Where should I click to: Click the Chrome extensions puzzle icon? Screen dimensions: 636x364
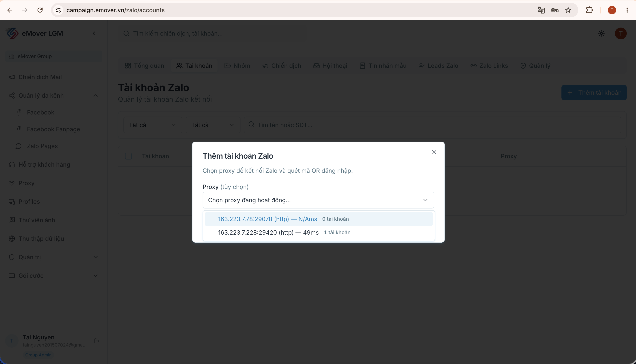(589, 10)
